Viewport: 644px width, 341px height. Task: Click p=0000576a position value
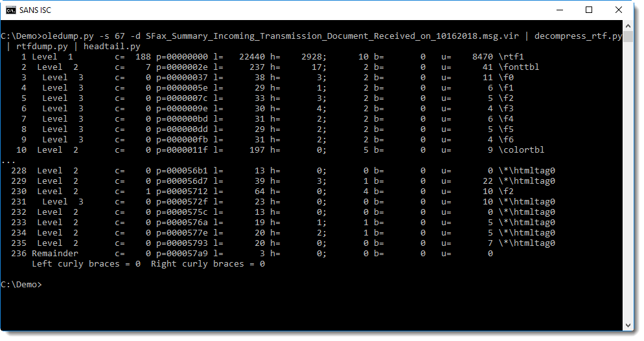182,223
